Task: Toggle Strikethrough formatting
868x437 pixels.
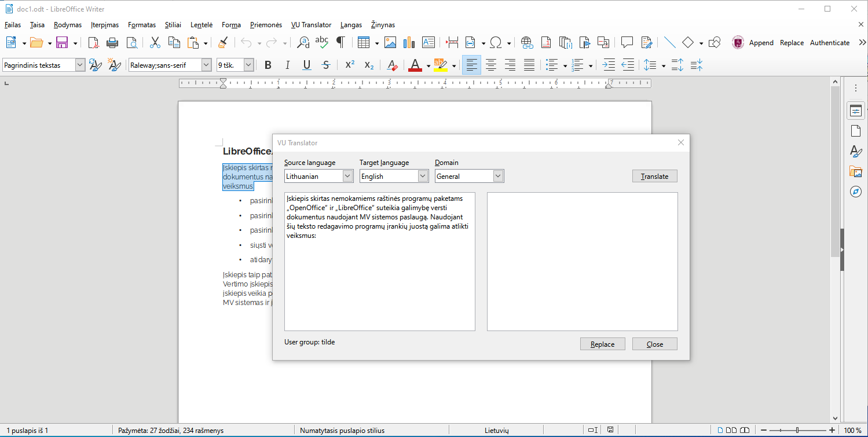Action: point(326,65)
